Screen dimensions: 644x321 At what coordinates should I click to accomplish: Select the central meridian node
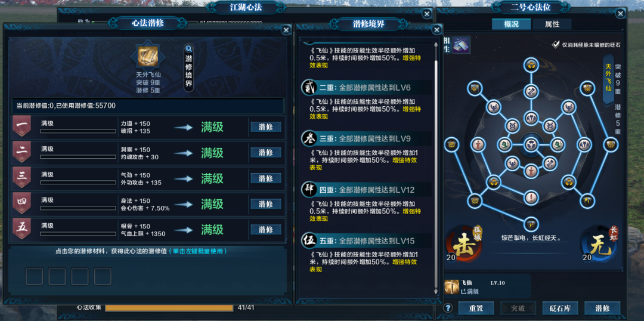[x=531, y=144]
